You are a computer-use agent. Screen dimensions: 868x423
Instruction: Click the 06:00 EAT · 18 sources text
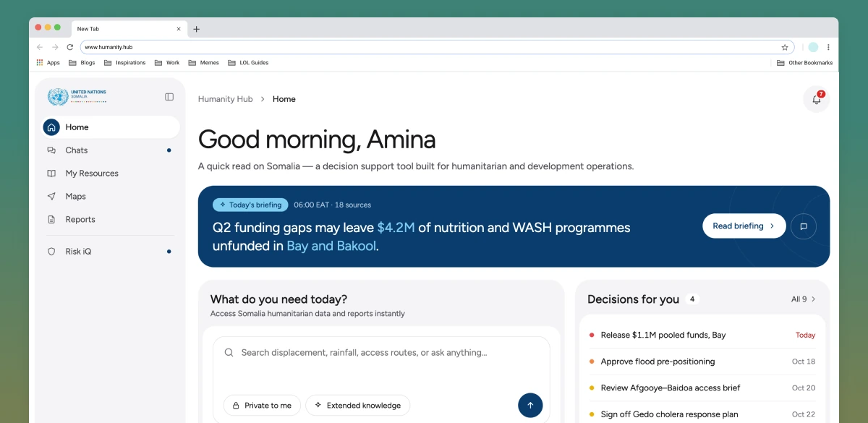tap(332, 205)
